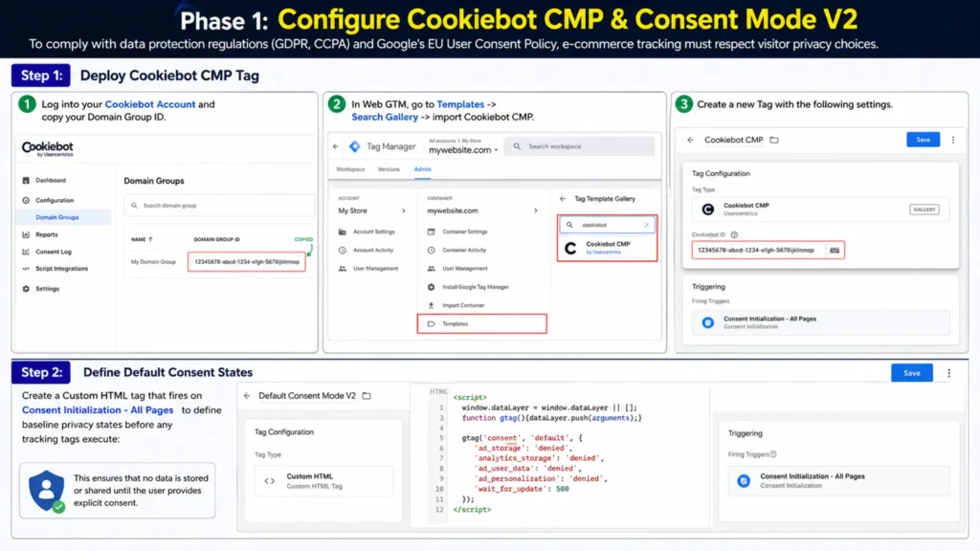The height and width of the screenshot is (551, 980).
Task: Choose the Custom HTML tag type card
Action: [x=323, y=480]
